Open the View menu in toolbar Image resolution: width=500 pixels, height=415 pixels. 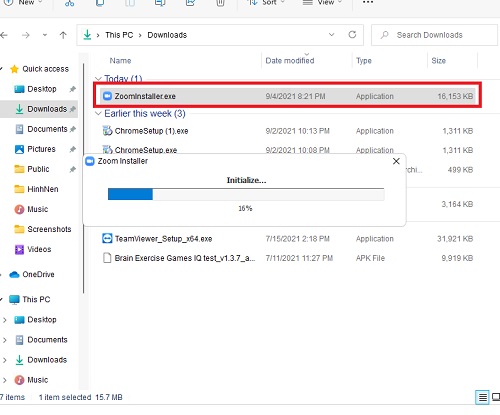(322, 2)
